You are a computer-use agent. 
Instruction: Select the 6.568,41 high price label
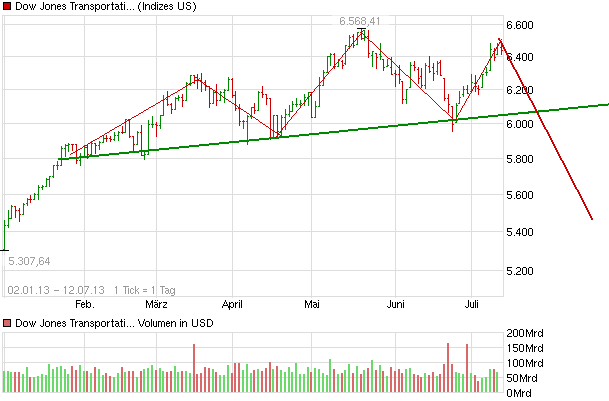361,20
